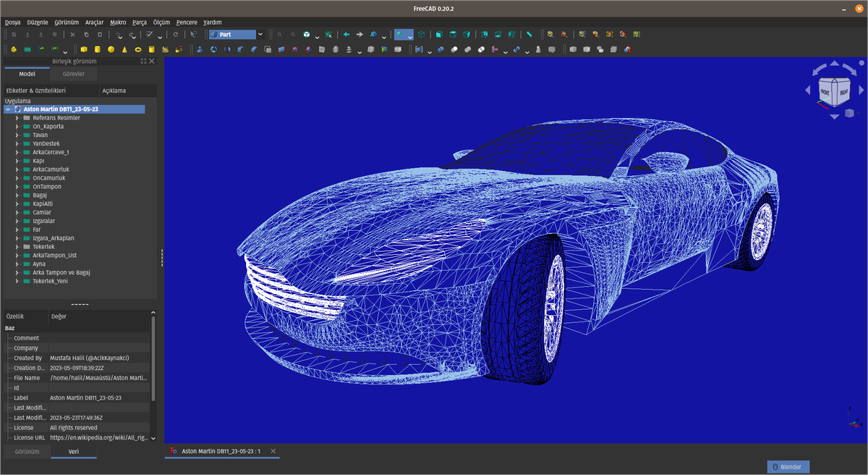868x475 pixels.
Task: Click the boolean operation icon with red marker
Action: (628, 49)
